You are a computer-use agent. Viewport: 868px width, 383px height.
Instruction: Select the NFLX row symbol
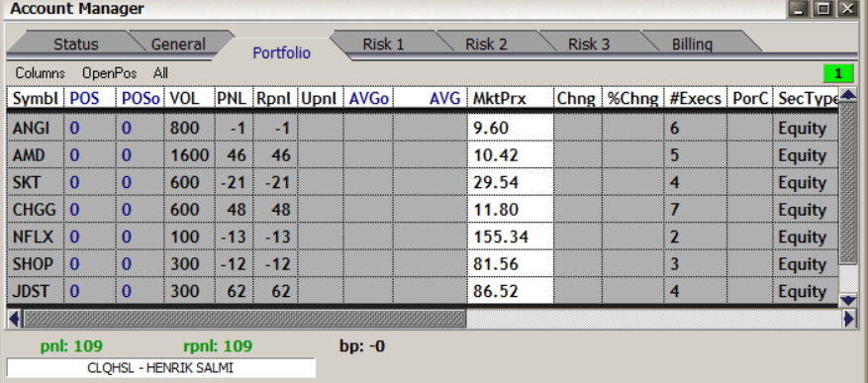(34, 237)
